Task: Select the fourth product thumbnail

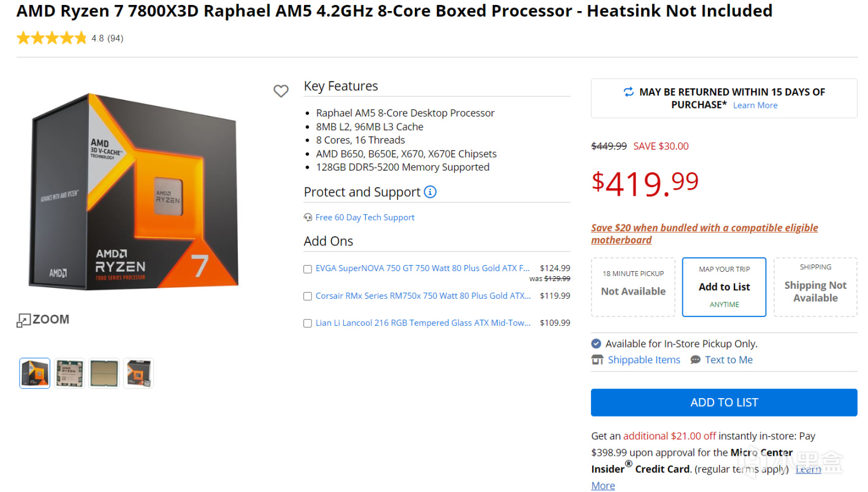Action: coord(139,373)
